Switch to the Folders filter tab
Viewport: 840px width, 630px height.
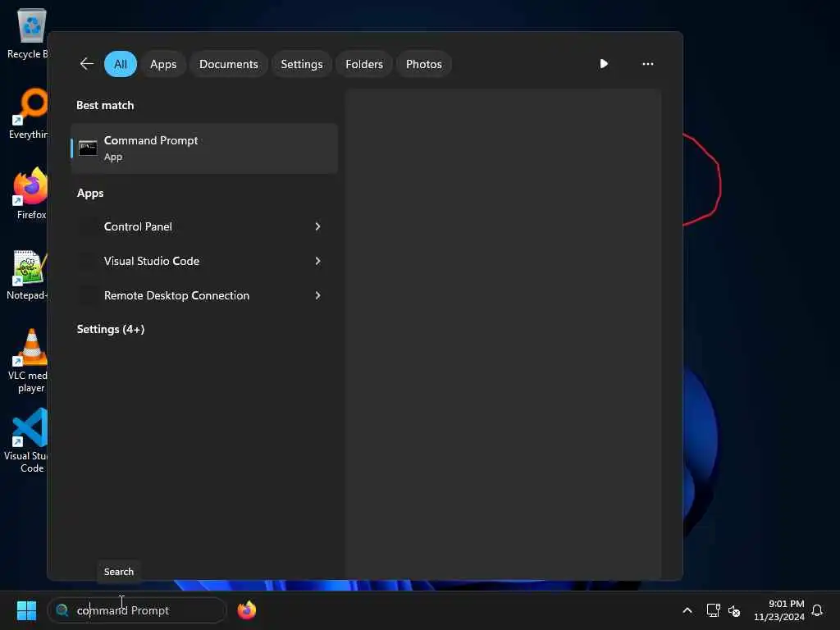tap(364, 64)
